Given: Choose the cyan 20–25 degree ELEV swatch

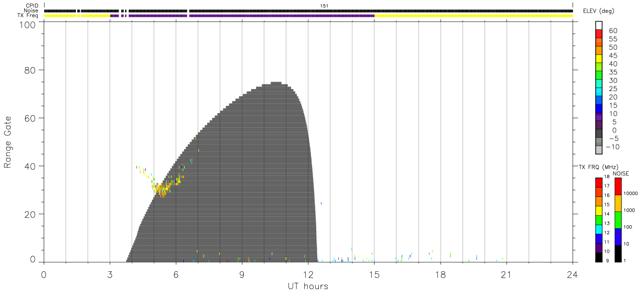Looking at the screenshot, I should point(599,92).
